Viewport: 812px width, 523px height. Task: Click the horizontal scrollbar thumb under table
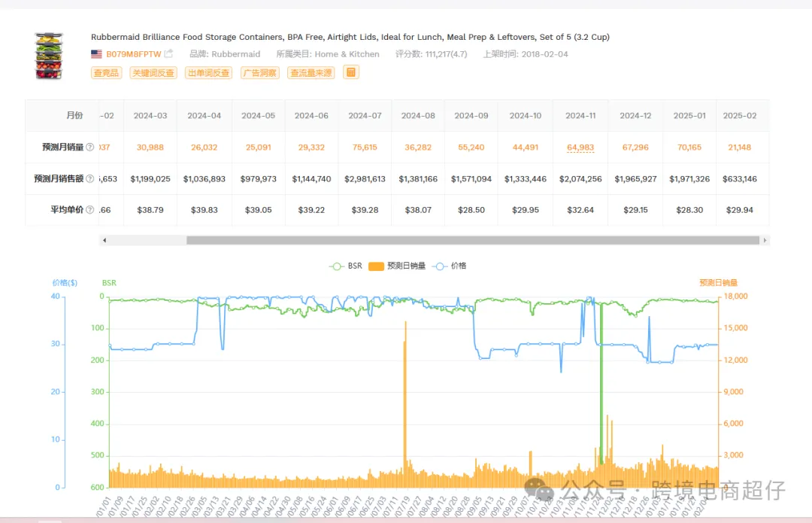(473, 240)
